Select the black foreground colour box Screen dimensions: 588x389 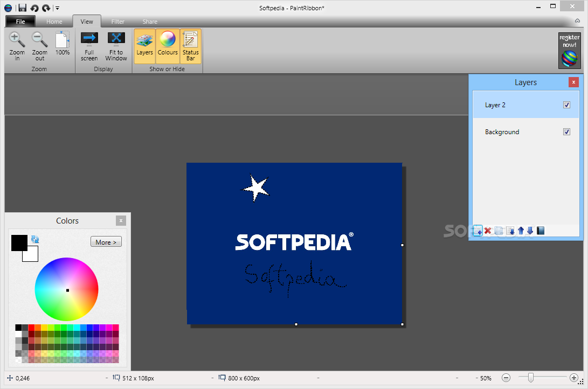coord(19,243)
